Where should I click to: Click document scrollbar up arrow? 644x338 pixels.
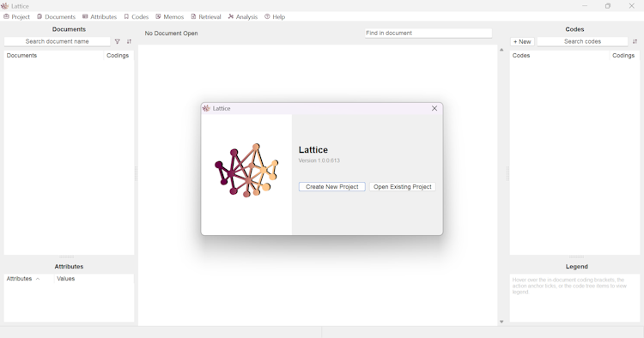pyautogui.click(x=501, y=50)
